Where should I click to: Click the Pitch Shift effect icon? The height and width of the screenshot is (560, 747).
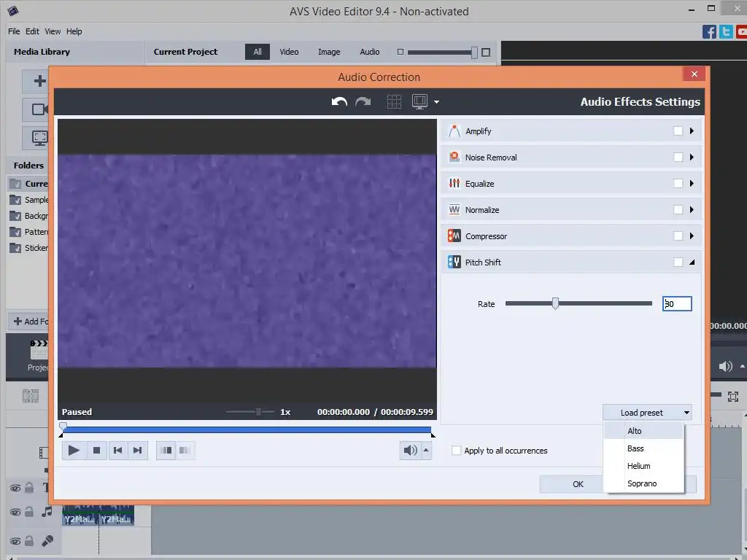tap(454, 262)
